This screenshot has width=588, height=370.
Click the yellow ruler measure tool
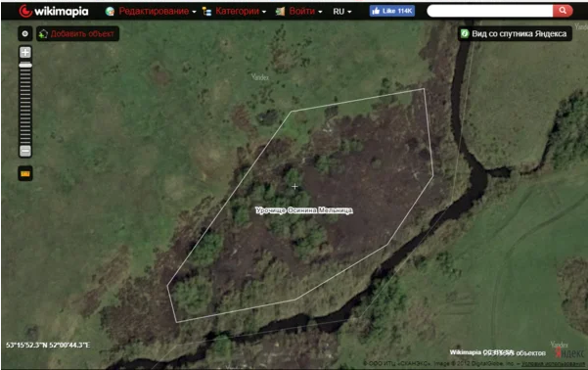(25, 173)
